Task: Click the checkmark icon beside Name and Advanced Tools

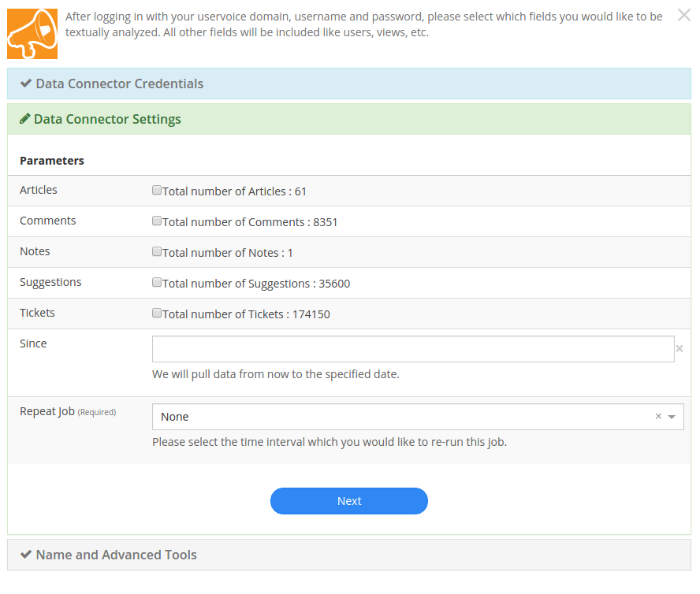Action: click(26, 555)
